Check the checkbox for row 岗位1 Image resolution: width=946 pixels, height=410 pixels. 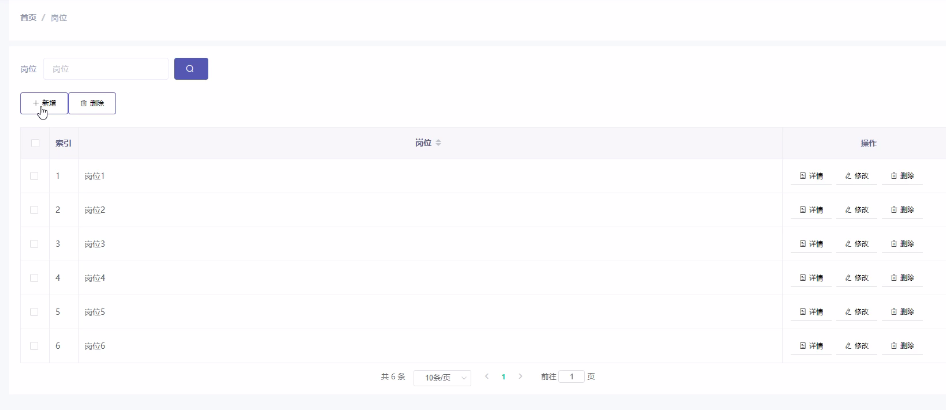pos(34,176)
